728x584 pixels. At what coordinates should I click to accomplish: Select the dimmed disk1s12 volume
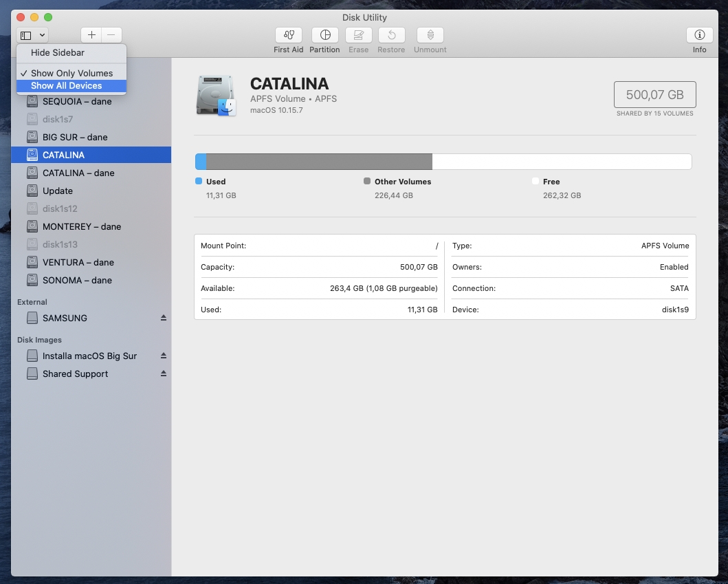tap(91, 208)
